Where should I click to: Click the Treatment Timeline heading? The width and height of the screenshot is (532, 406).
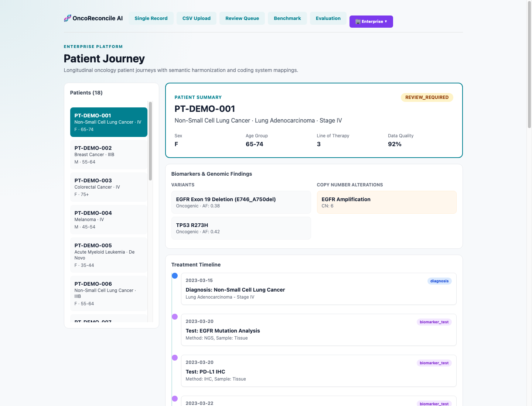(x=196, y=265)
